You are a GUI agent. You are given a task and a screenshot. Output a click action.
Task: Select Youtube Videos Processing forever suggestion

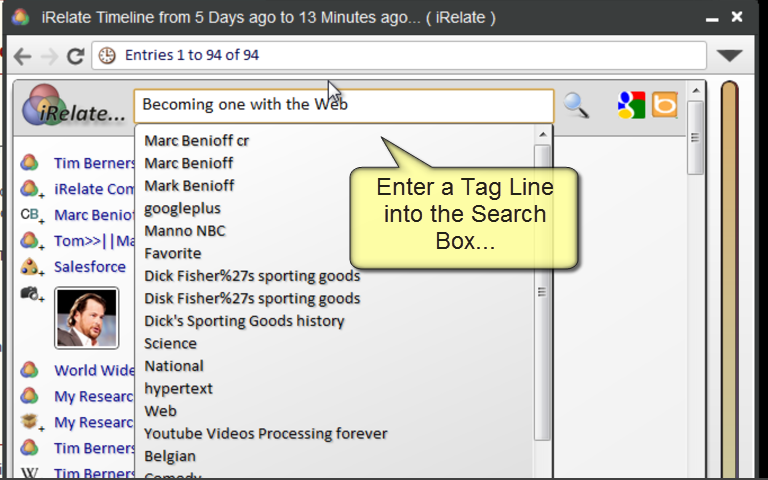[266, 433]
